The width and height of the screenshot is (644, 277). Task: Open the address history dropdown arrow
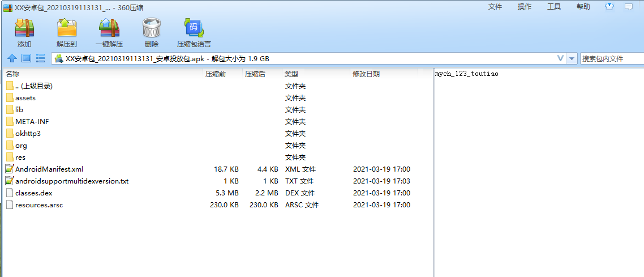(x=572, y=59)
